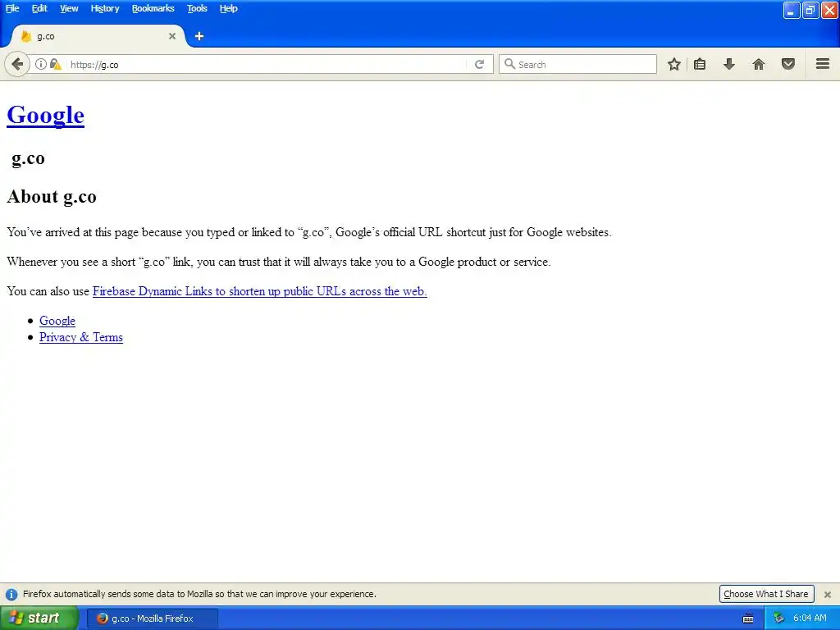Viewport: 840px width, 630px height.
Task: Open the File menu
Action: 12,8
